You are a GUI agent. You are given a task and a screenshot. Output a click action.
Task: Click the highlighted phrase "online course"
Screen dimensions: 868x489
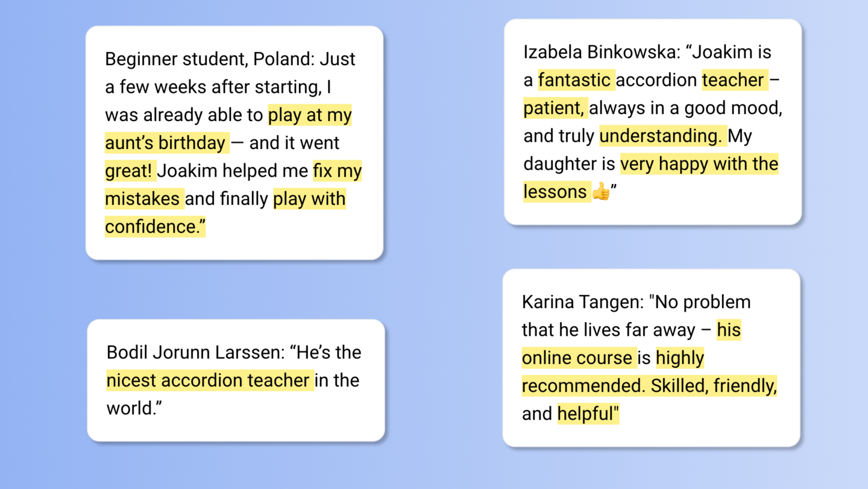[577, 358]
